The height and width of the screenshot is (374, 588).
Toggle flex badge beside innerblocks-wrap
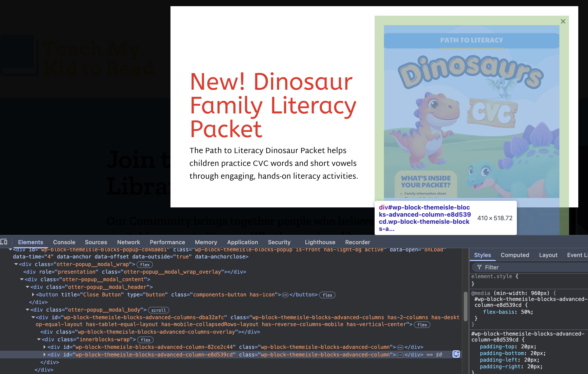[x=145, y=340]
